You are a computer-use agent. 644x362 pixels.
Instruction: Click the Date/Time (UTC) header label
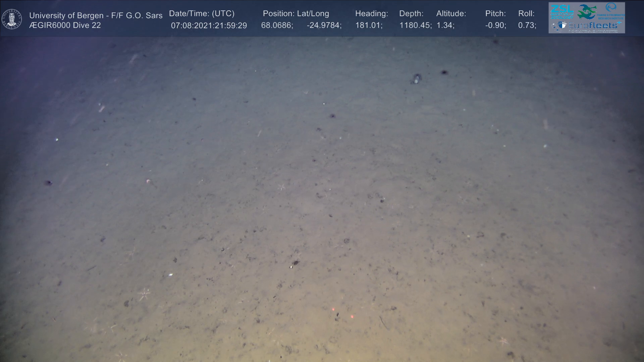tap(202, 13)
